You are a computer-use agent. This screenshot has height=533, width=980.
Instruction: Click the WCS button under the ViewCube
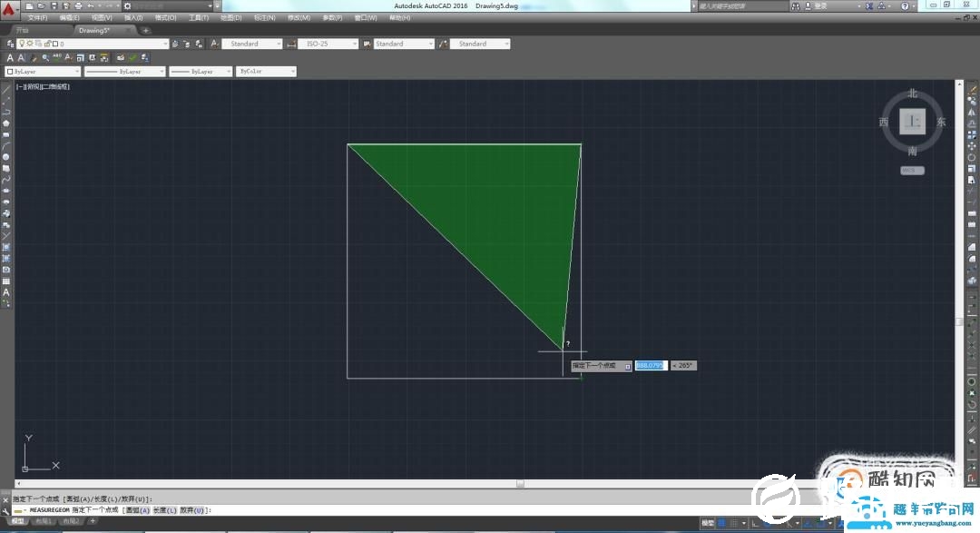point(912,170)
